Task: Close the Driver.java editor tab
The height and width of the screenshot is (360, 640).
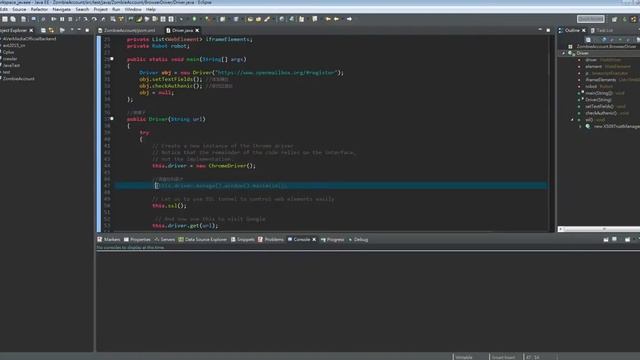Action: [197, 30]
